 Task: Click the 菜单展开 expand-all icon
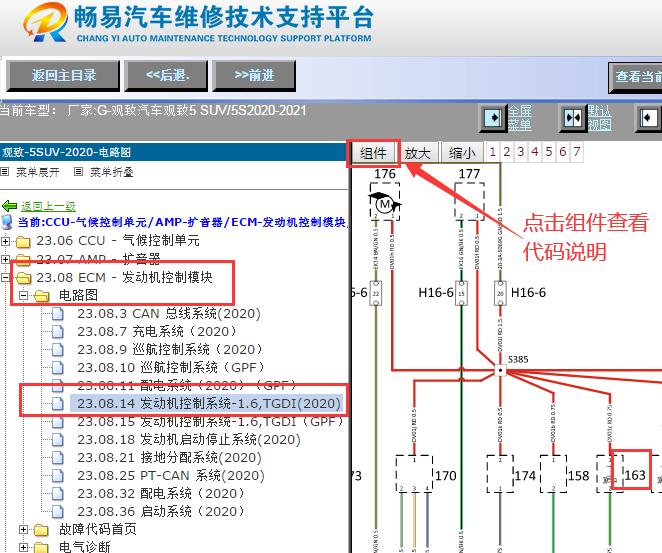(x=5, y=171)
